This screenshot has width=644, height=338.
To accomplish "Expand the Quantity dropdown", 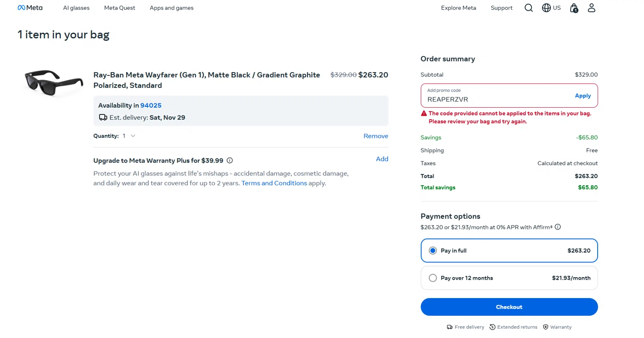I will [129, 136].
